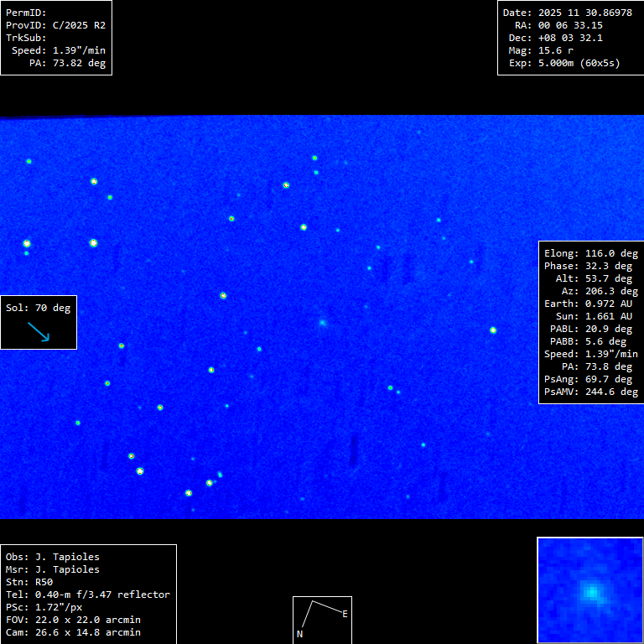Click the Earth 0.972 AU distance entry

coord(591,304)
